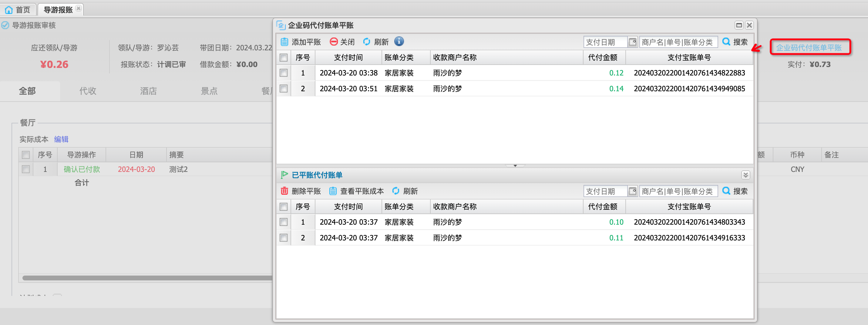This screenshot has height=325, width=868.
Task: Toggle select-all checkbox in upper bill table
Action: (x=284, y=58)
